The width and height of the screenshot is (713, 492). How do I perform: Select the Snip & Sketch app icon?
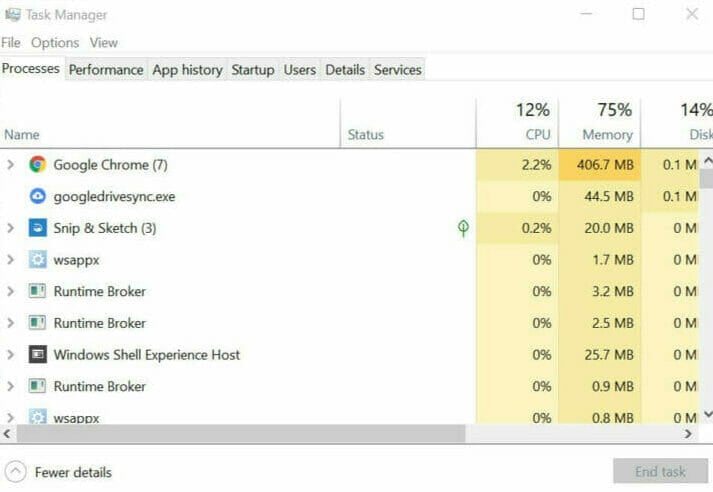tap(37, 228)
